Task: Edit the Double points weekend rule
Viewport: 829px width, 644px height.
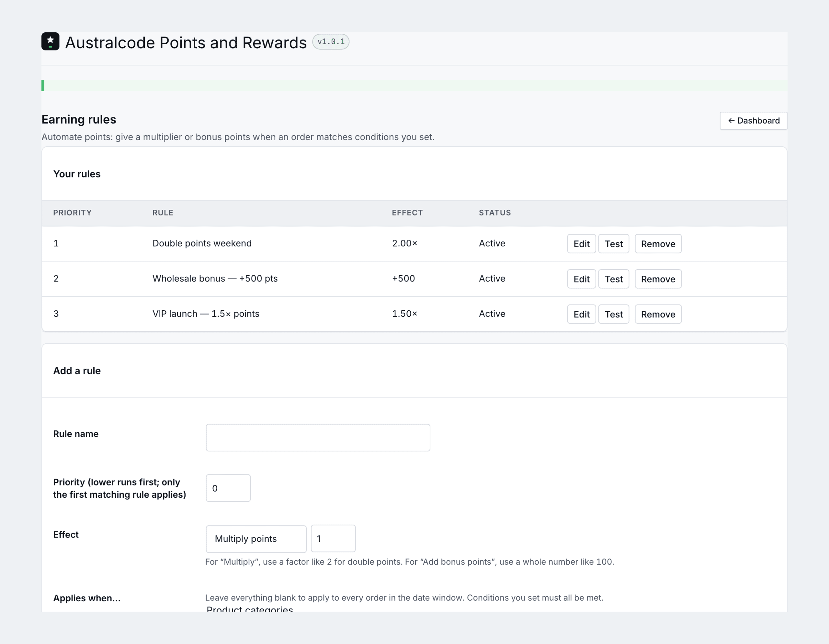Action: pyautogui.click(x=581, y=243)
